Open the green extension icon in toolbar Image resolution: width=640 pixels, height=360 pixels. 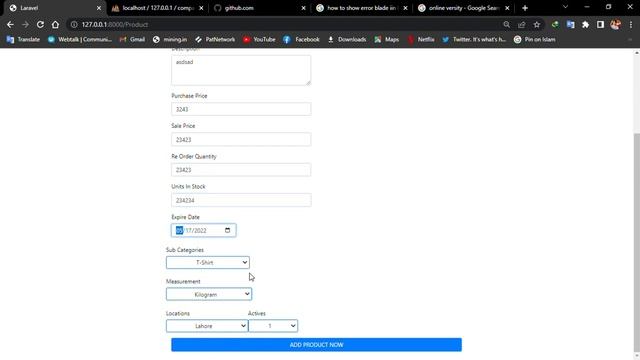(x=555, y=24)
